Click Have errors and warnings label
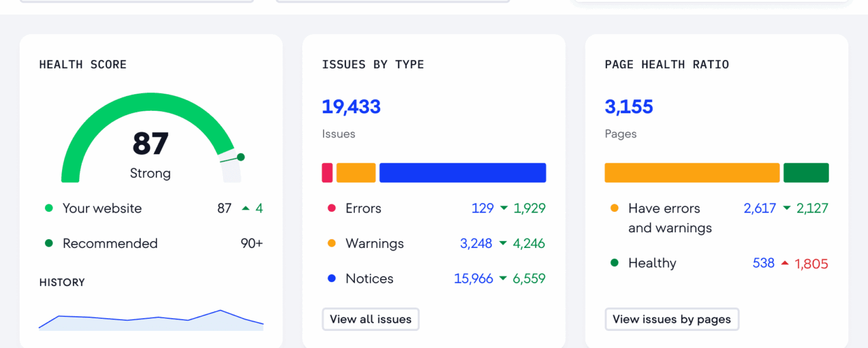Screen dimensions: 868x348 point(670,218)
